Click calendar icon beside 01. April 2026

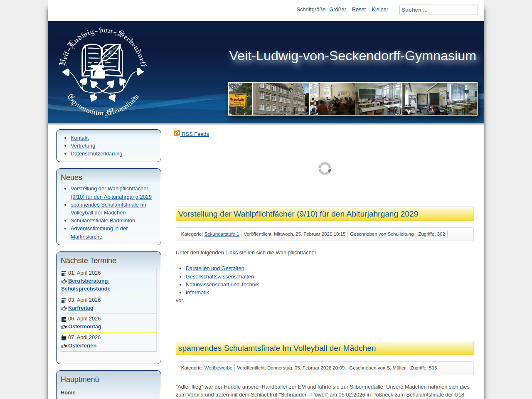(x=64, y=273)
